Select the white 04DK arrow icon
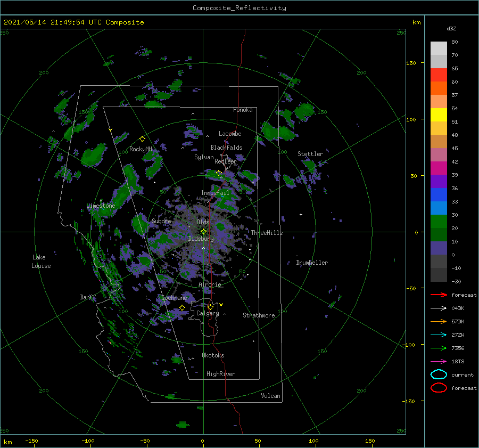The width and height of the screenshot is (479, 448). click(x=439, y=308)
